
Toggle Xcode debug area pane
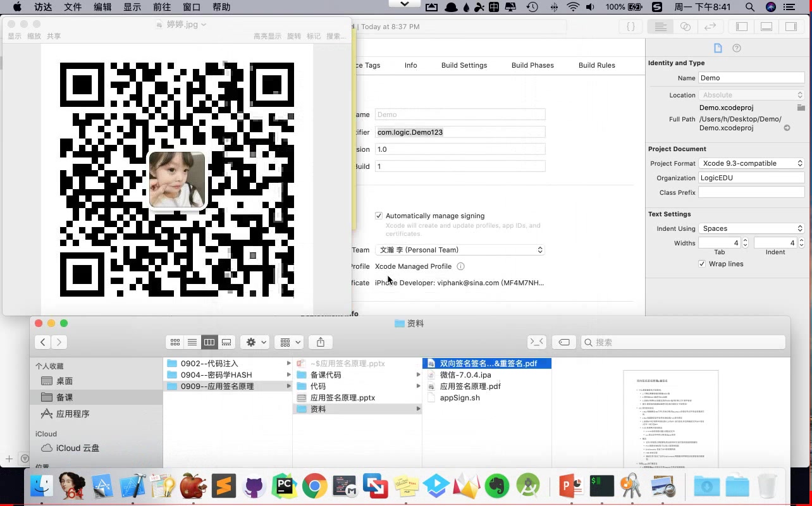tap(766, 27)
